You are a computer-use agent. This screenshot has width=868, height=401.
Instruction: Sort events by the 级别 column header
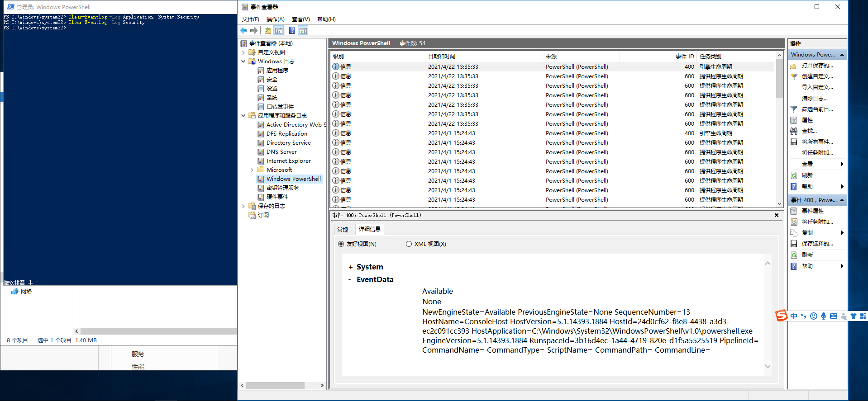378,57
